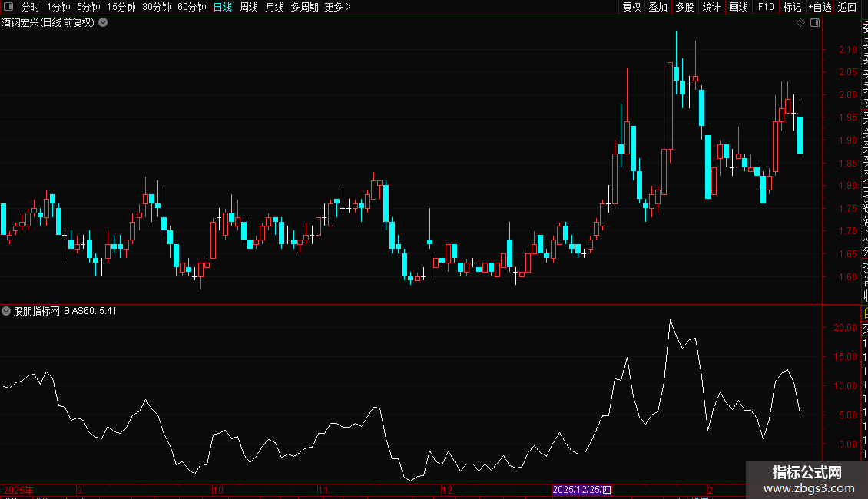
Task: Click the 酒钢宏兴(日线.前复权) title
Action: pyautogui.click(x=48, y=23)
